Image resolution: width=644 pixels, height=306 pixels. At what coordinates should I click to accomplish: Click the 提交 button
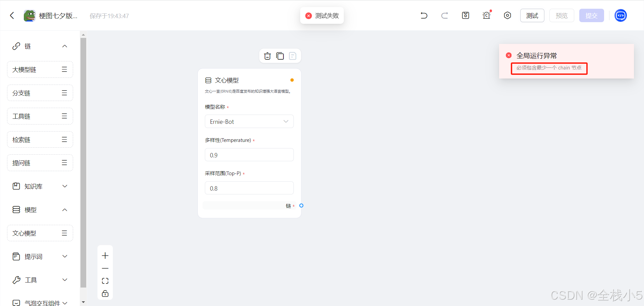tap(592, 16)
